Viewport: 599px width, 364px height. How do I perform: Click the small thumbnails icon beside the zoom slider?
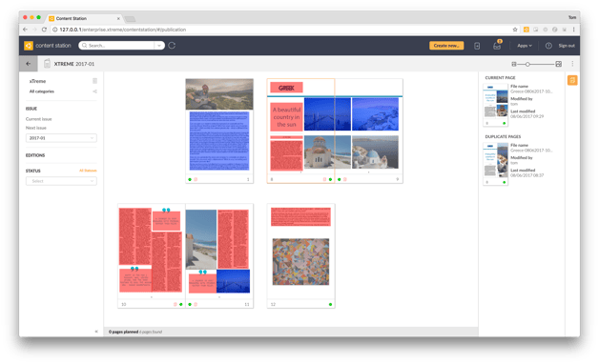point(514,64)
